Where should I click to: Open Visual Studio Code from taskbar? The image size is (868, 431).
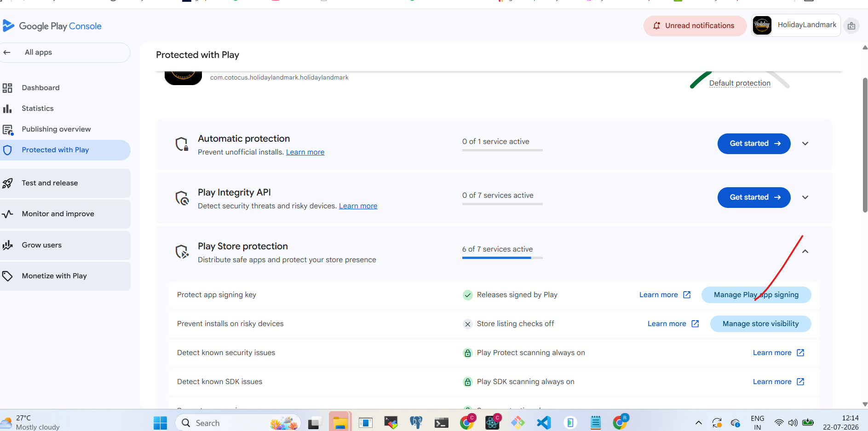544,423
